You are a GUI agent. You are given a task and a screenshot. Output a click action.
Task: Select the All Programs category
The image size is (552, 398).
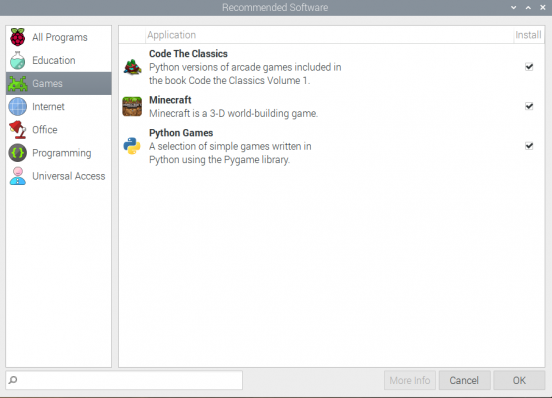[59, 37]
